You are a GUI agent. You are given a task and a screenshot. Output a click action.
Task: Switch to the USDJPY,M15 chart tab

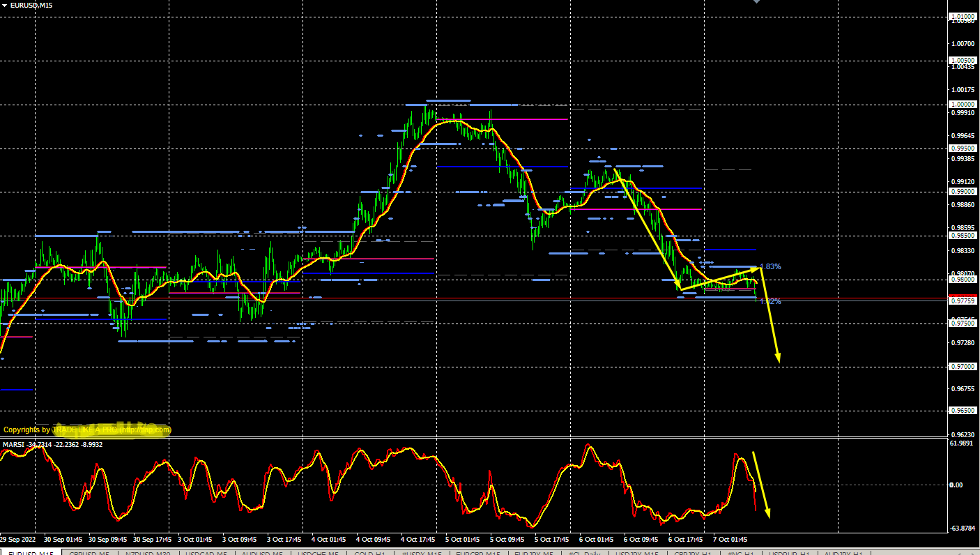(637, 553)
